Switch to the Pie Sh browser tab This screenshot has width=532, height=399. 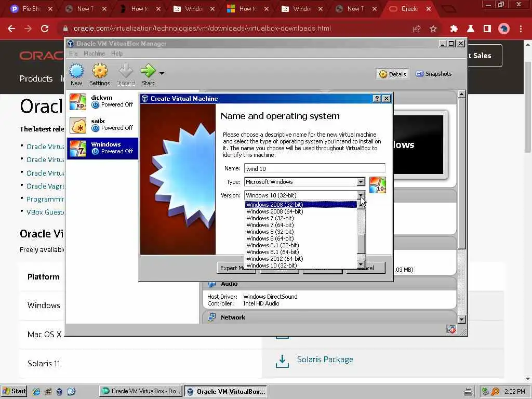[x=31, y=9]
